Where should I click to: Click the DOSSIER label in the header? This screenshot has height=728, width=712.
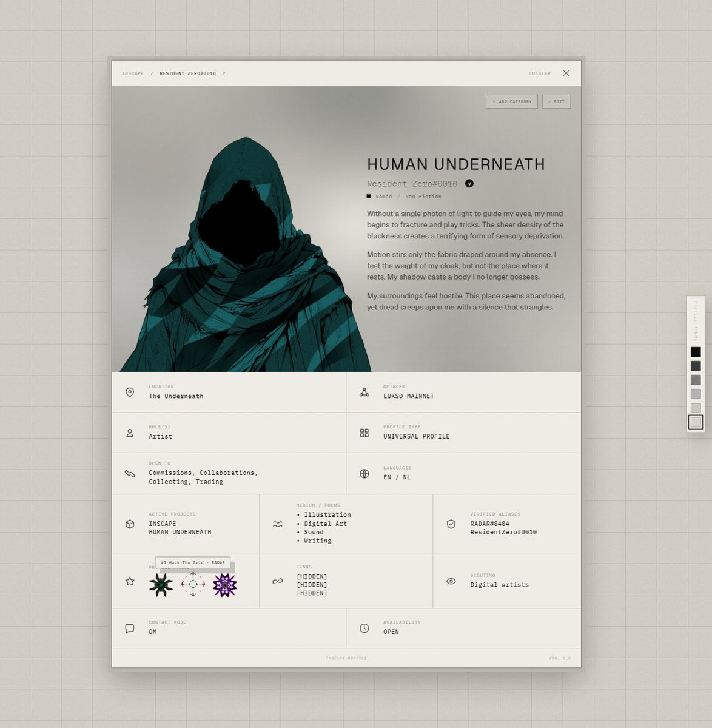540,73
